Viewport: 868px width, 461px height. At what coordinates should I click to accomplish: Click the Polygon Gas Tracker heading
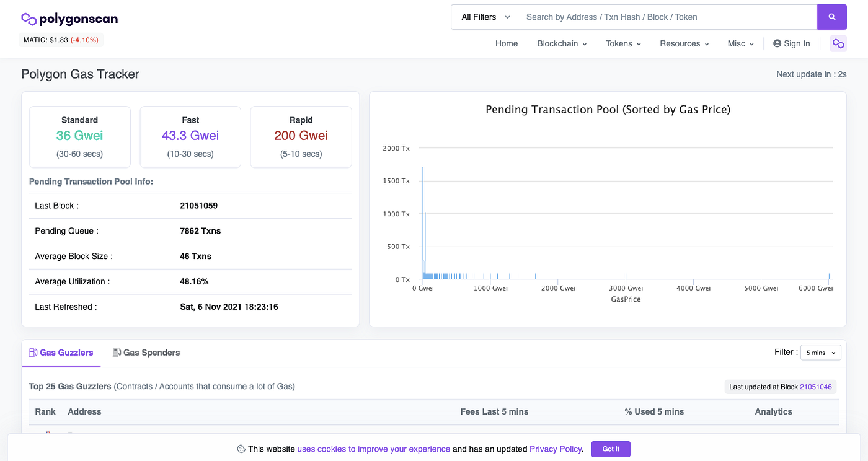pos(81,74)
